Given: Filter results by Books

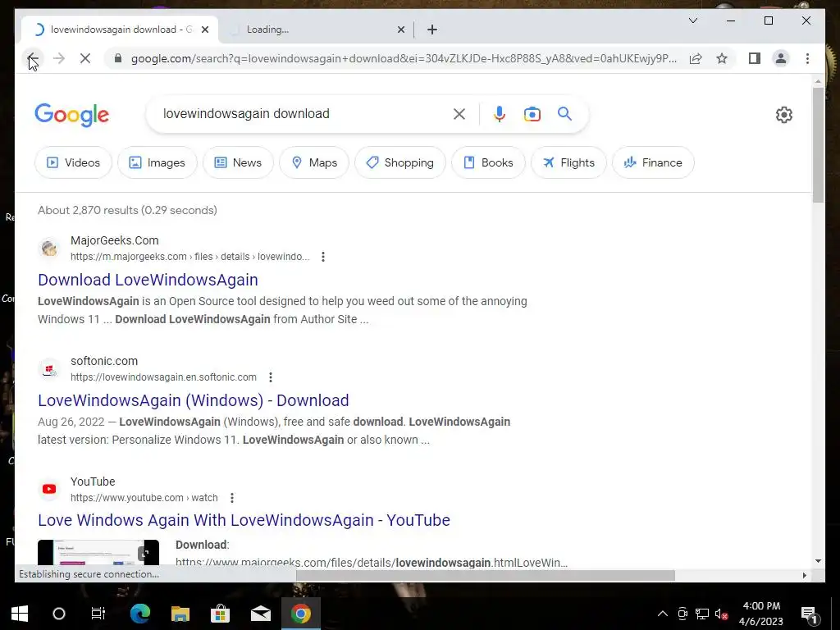Looking at the screenshot, I should pos(488,162).
